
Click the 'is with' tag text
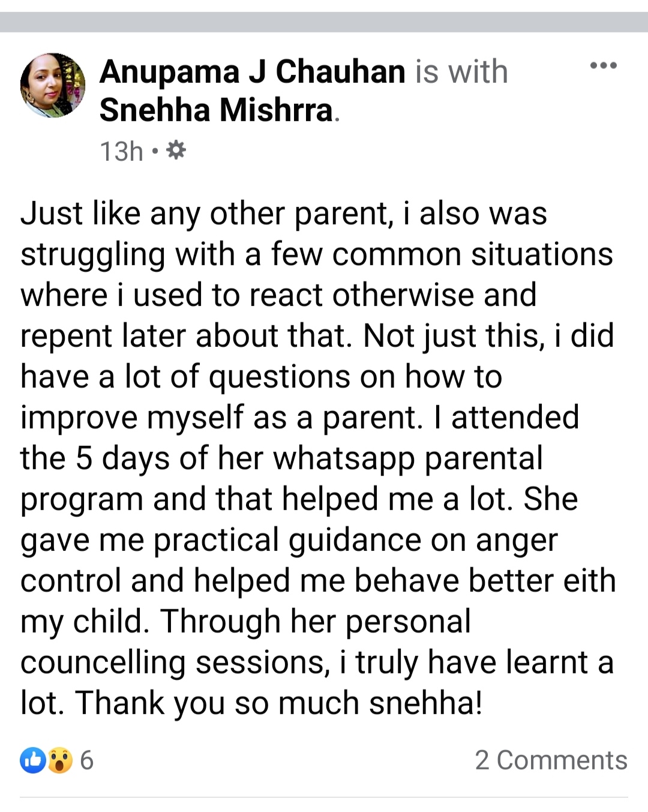[x=461, y=72]
